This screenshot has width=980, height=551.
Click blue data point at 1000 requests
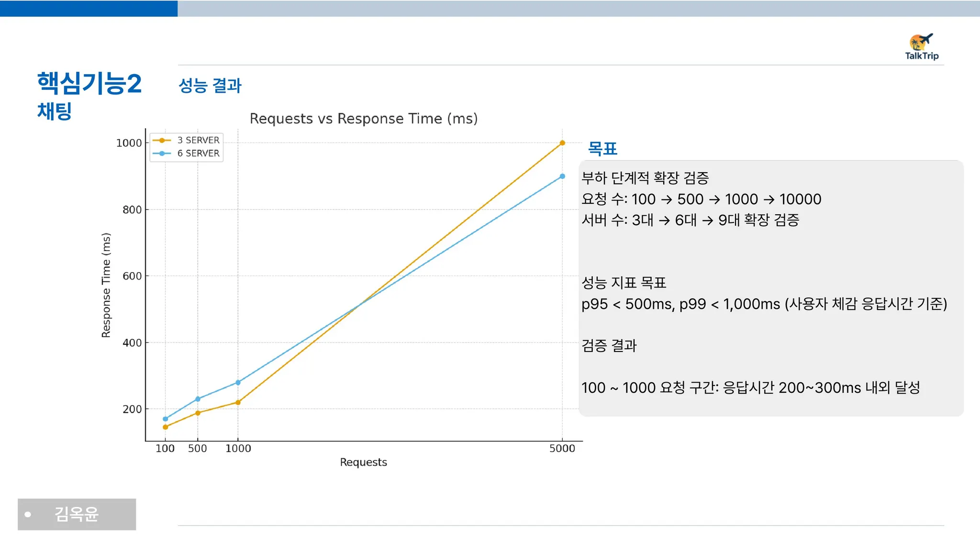point(238,383)
